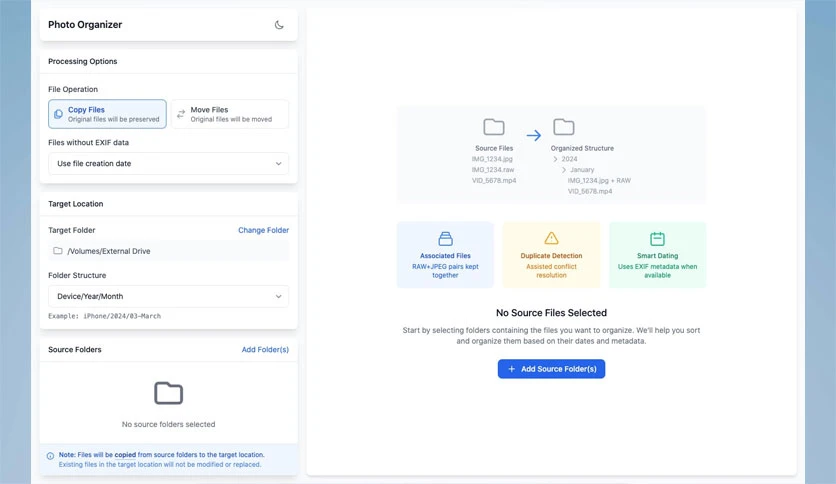Expand the January tree item
This screenshot has height=484, width=836.
coord(564,170)
